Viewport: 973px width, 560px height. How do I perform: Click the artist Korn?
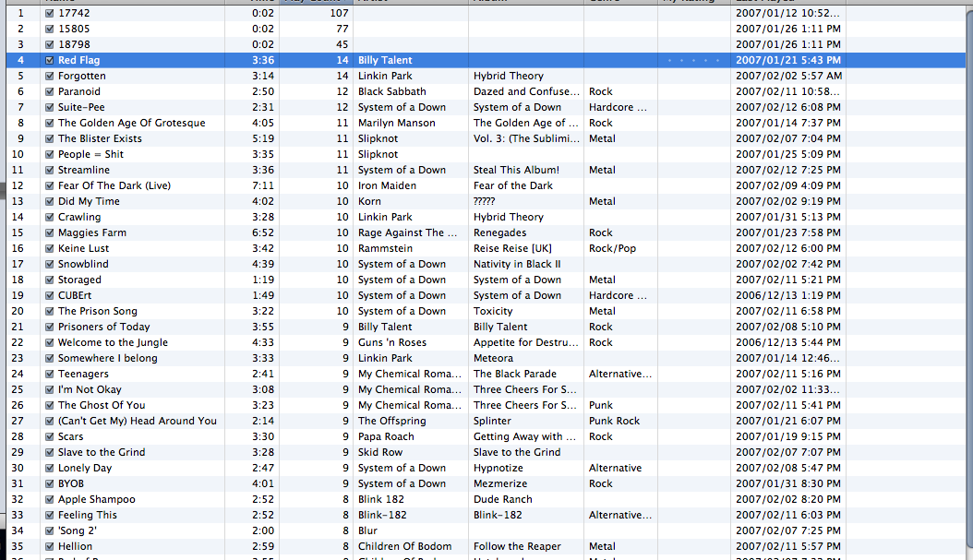(x=369, y=201)
